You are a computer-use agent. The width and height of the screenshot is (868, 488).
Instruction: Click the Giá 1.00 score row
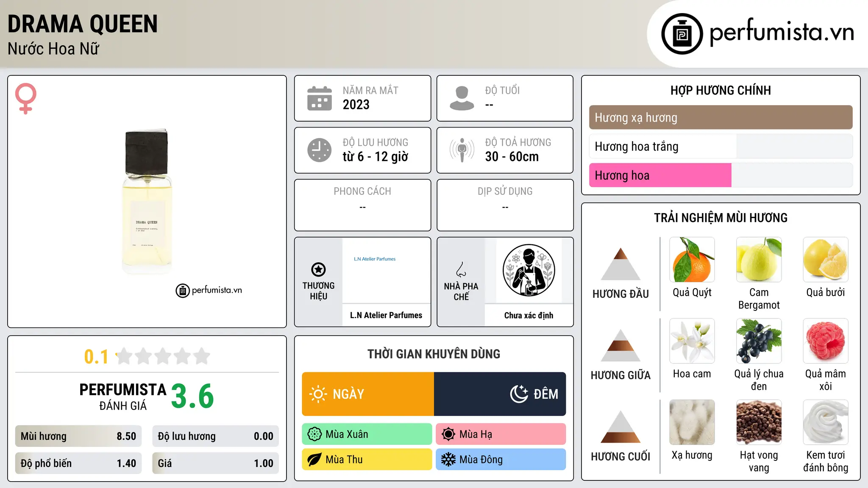(215, 463)
